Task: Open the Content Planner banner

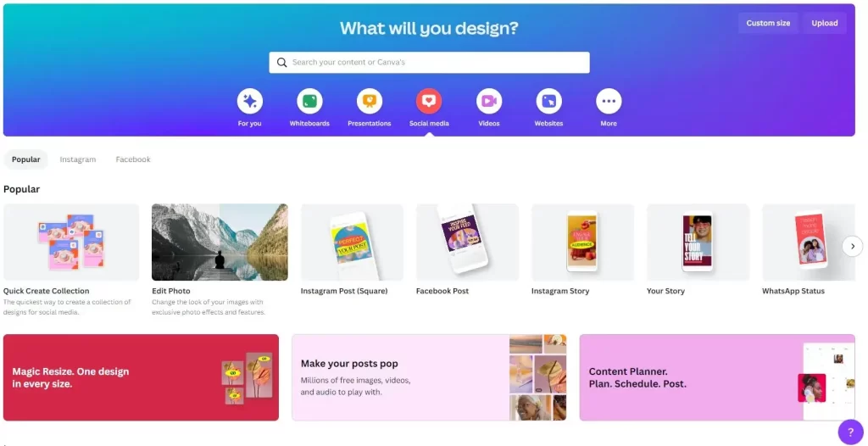Action: tap(717, 377)
